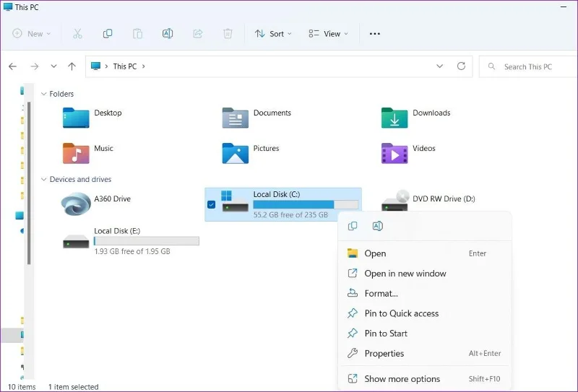The image size is (578, 392).
Task: Open recent locations chevron beside forward arrow
Action: (x=53, y=66)
